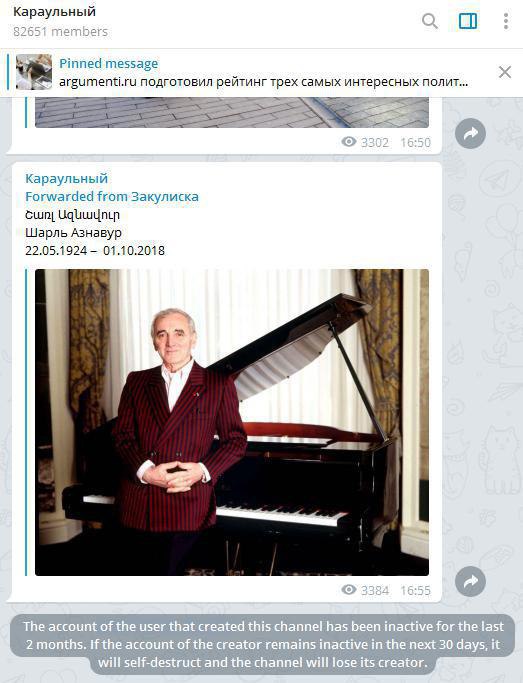This screenshot has height=683, width=523.
Task: Toggle the side info panel icon
Action: point(468,20)
